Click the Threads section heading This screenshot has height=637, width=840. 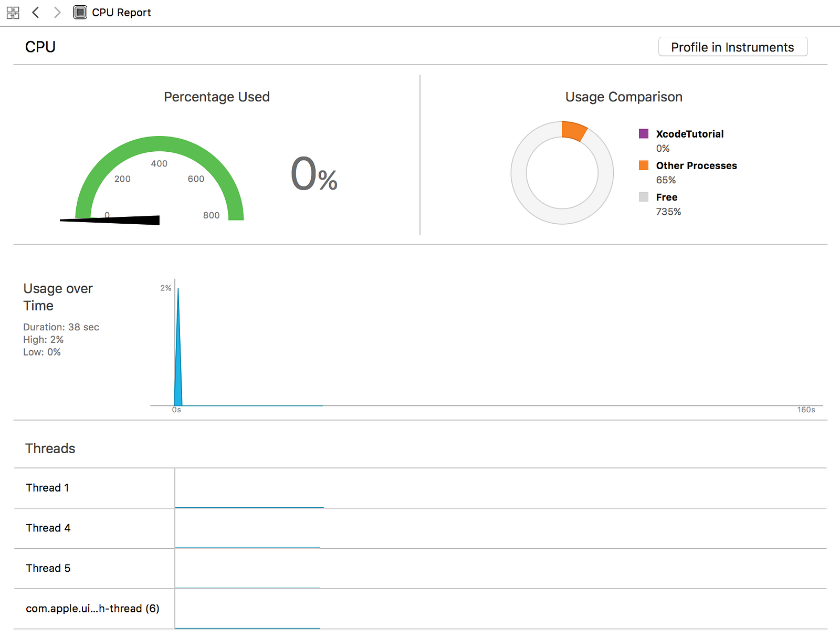coord(50,448)
